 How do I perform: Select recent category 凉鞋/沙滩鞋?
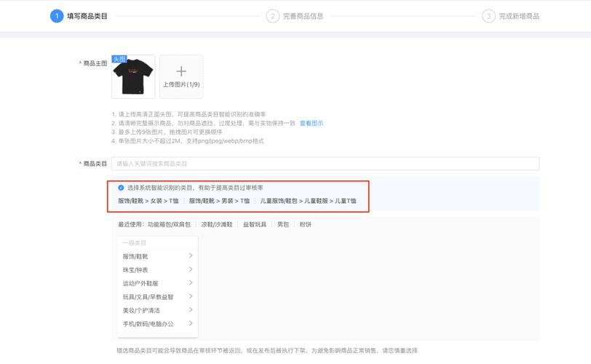tap(217, 224)
